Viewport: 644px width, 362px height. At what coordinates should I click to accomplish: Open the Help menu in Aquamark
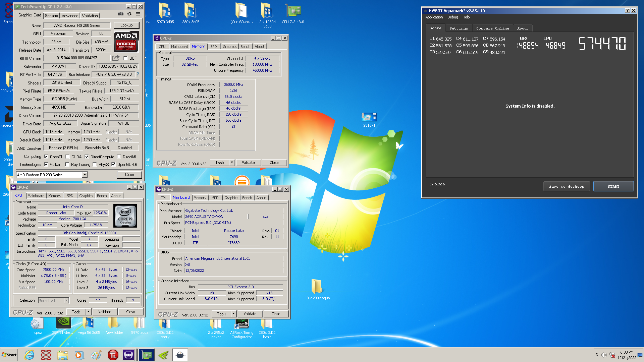point(466,17)
